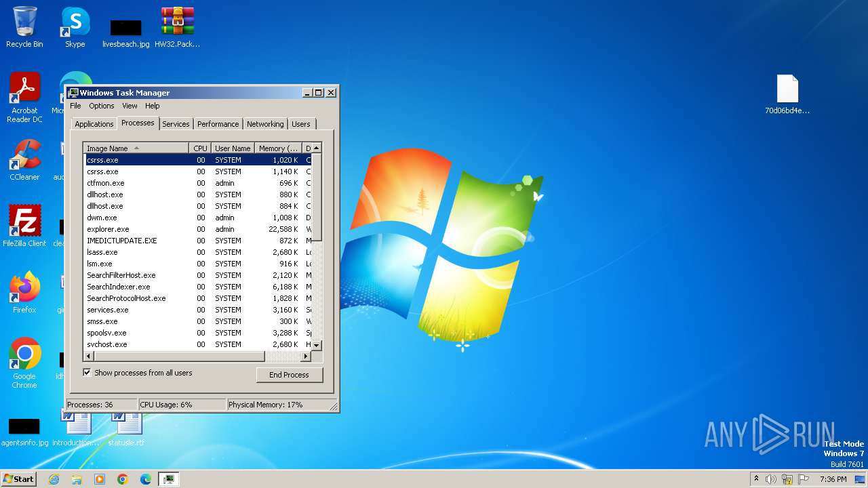The width and height of the screenshot is (868, 488).
Task: Open Windows Explorer from the taskbar
Action: point(77,479)
